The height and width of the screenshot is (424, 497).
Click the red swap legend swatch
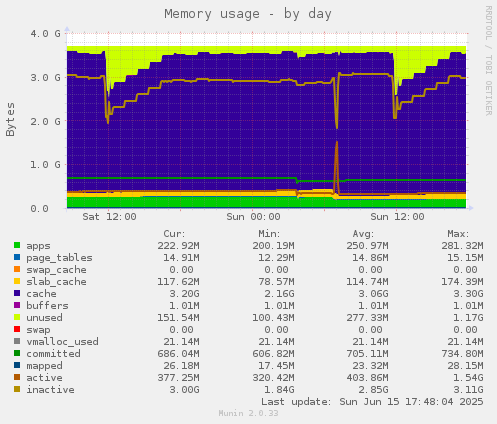tap(17, 329)
